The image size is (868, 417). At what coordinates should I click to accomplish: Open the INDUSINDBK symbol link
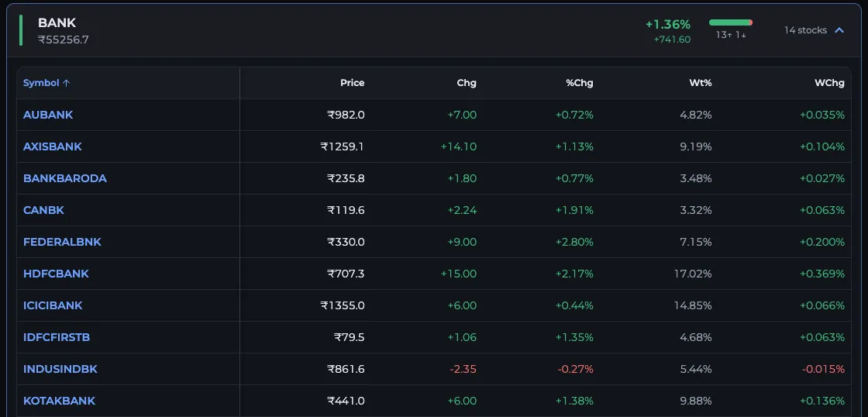tap(60, 369)
